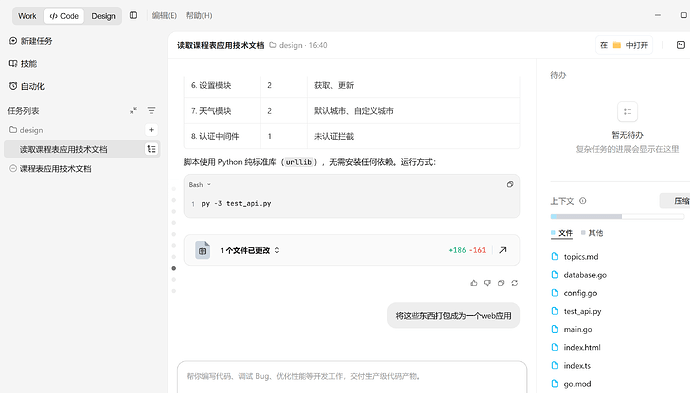The image size is (690, 393).
Task: Switch to the Design mode tab
Action: point(103,16)
